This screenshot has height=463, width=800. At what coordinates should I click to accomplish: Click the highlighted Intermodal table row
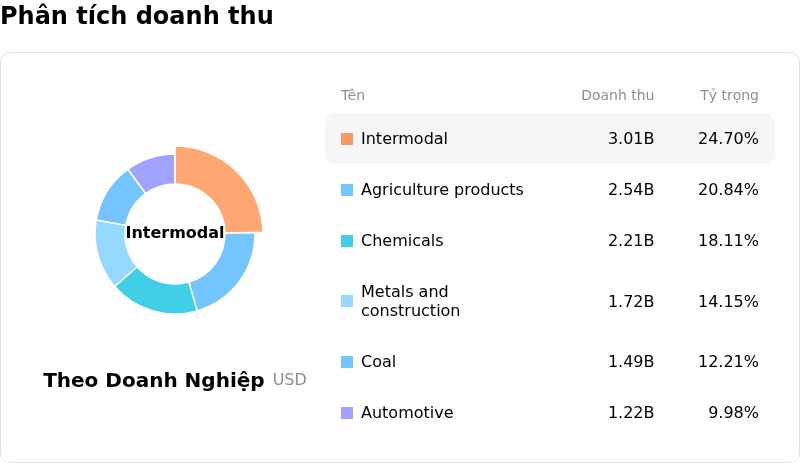(550, 138)
